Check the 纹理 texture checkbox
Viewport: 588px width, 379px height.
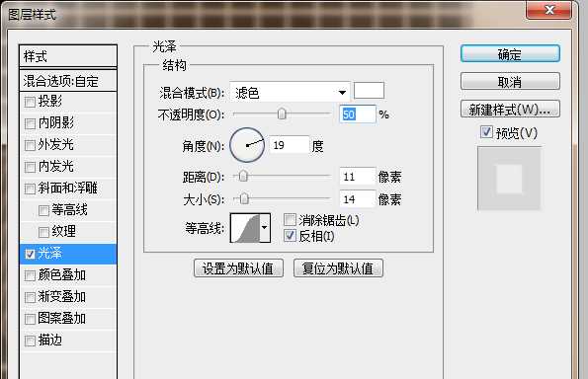click(43, 232)
